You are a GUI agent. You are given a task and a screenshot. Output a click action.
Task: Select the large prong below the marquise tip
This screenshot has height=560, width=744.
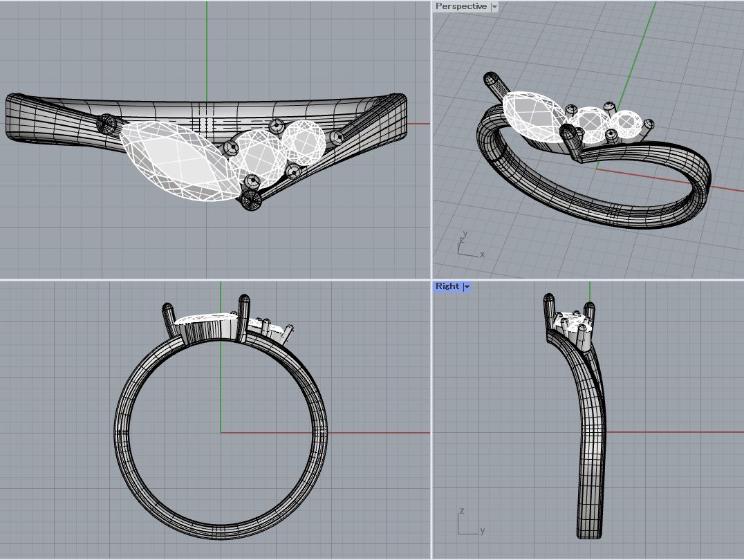pos(250,200)
